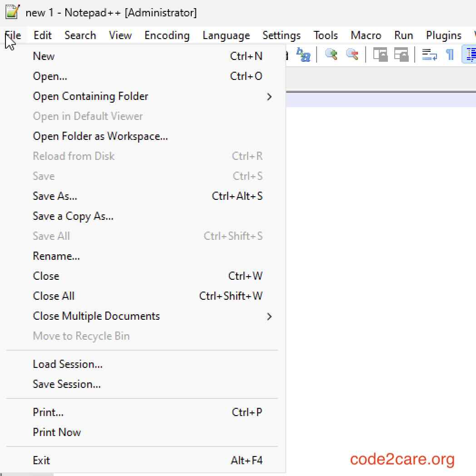The height and width of the screenshot is (476, 476).
Task: Toggle the highlighted indent guide button off
Action: coord(470,55)
